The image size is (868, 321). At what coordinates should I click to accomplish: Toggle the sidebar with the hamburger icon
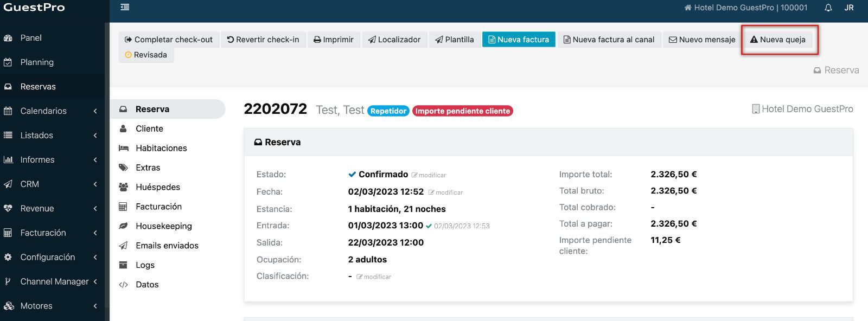pos(125,7)
